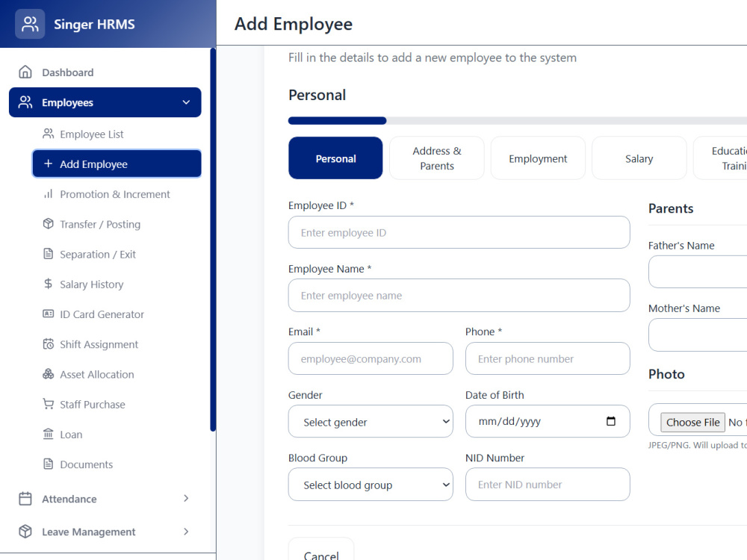Open Transfer / Posting page
747x560 pixels.
coord(117,224)
